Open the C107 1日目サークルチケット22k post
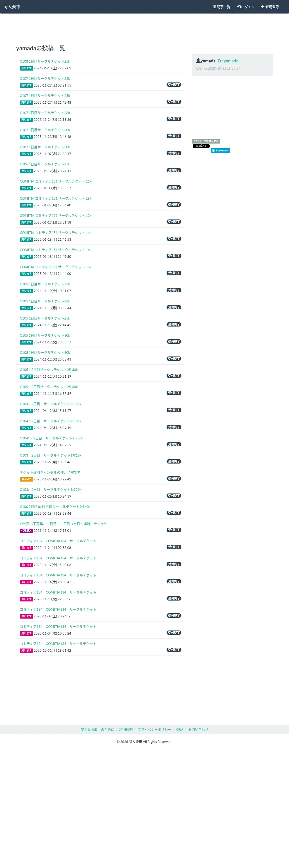 pyautogui.click(x=45, y=78)
